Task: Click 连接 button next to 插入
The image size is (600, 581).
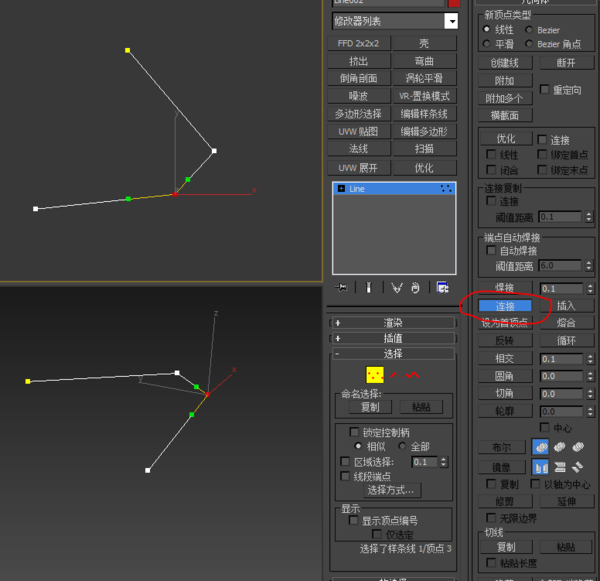Action: coord(505,306)
